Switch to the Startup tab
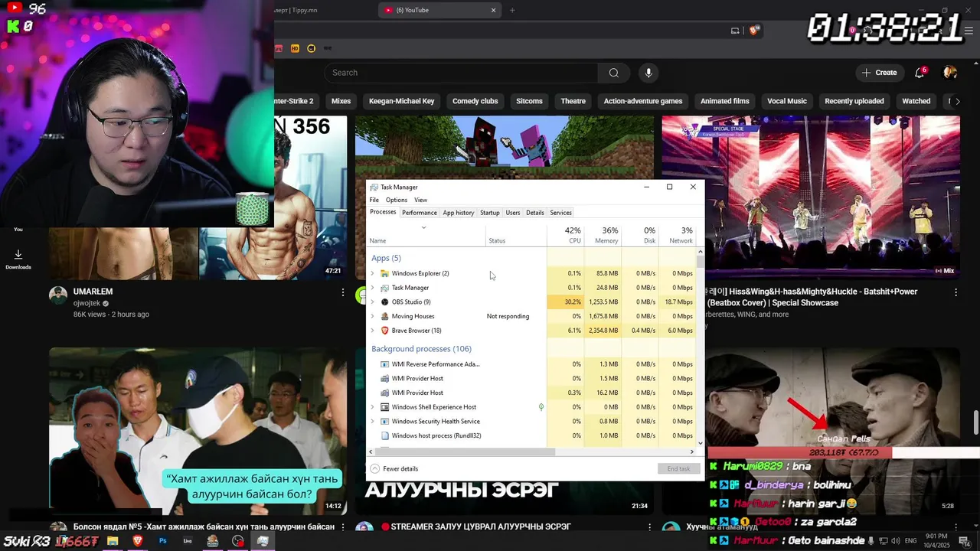Viewport: 980px width, 551px height. pyautogui.click(x=490, y=213)
